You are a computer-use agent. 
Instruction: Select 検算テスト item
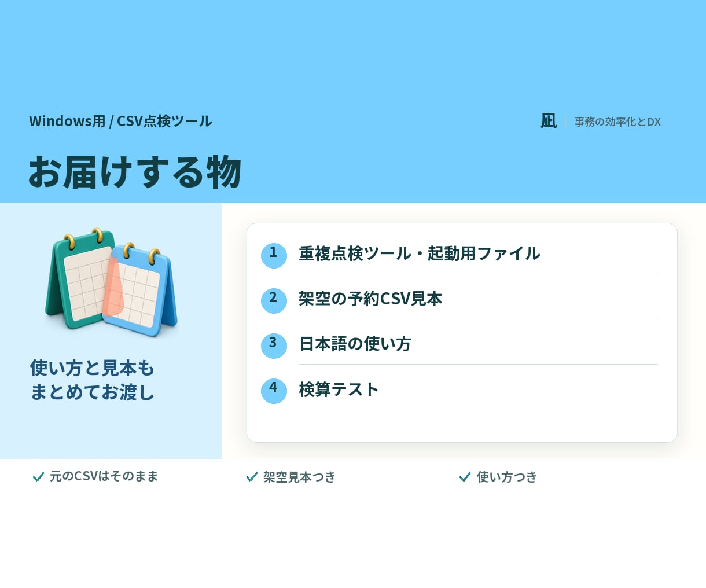tap(339, 389)
